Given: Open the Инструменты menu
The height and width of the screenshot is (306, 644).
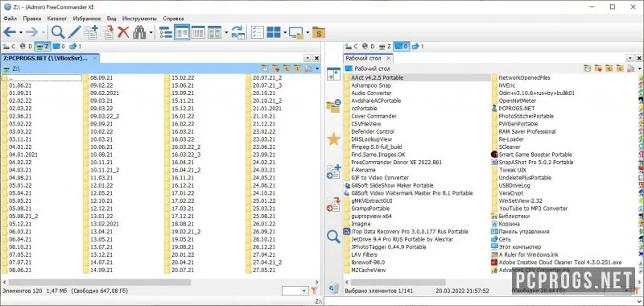Looking at the screenshot, I should coord(139,19).
